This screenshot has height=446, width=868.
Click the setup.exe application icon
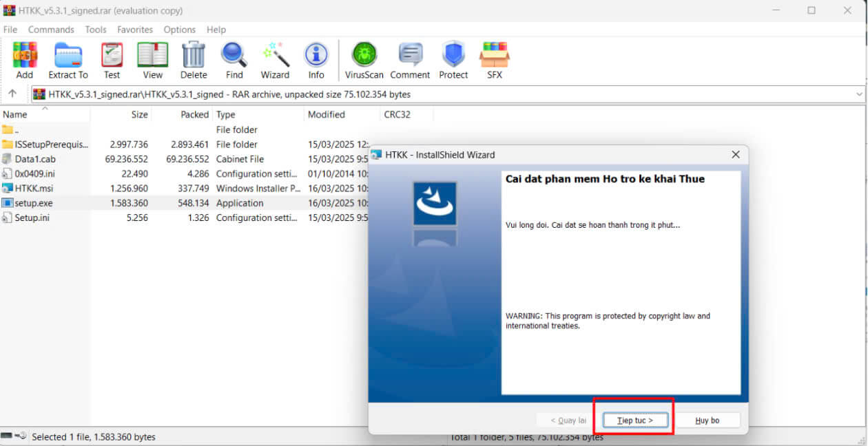click(x=8, y=203)
